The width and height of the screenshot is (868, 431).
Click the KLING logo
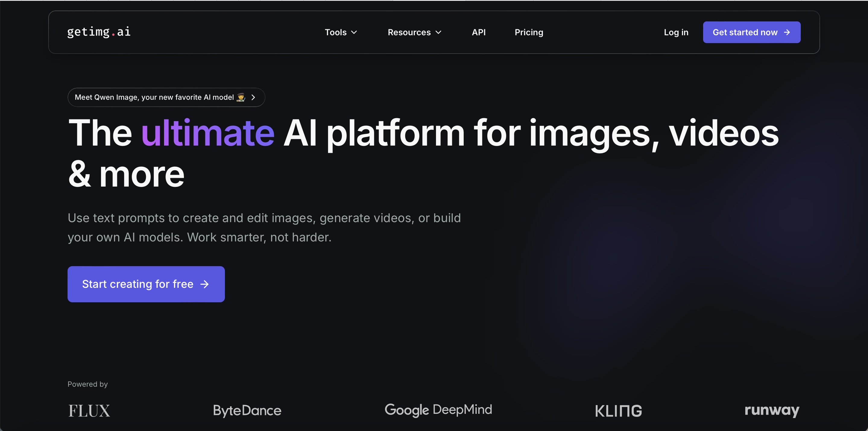pyautogui.click(x=618, y=411)
